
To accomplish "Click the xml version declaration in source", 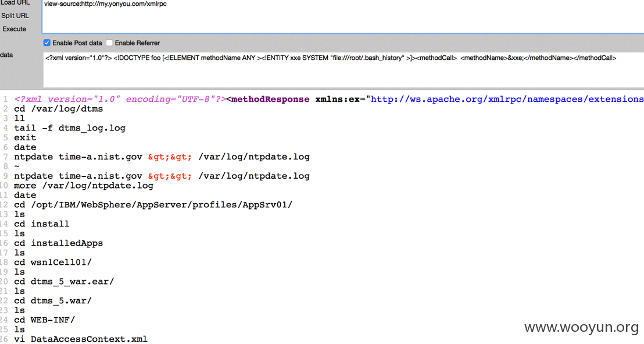I will 120,99.
